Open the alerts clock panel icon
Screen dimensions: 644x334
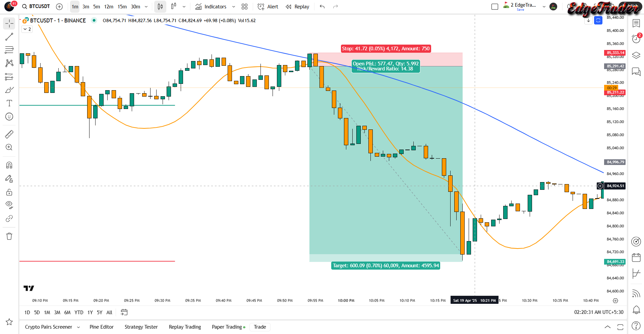636,39
